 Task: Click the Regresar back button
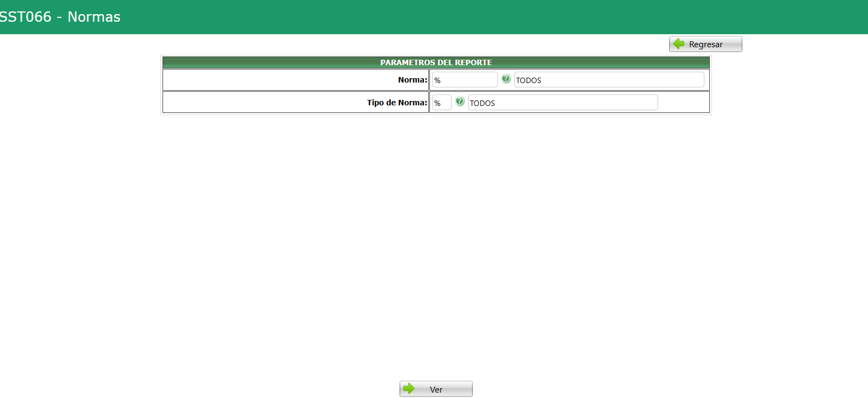[x=705, y=44]
